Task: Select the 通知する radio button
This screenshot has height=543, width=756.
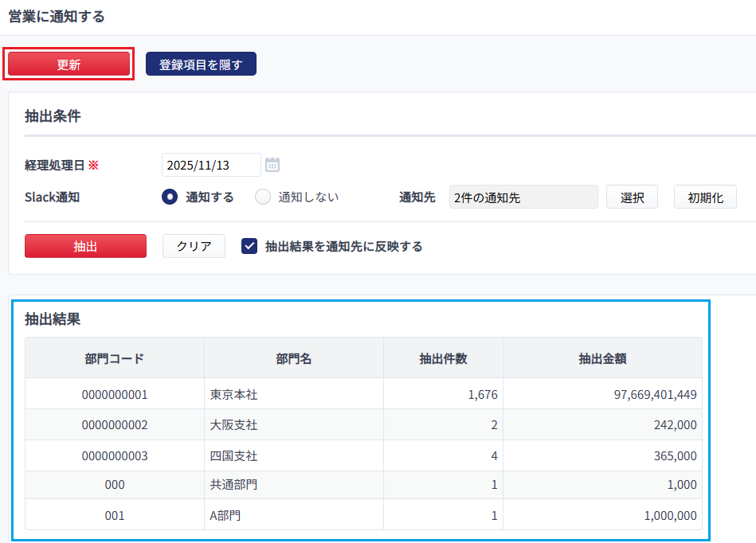Action: click(x=170, y=197)
